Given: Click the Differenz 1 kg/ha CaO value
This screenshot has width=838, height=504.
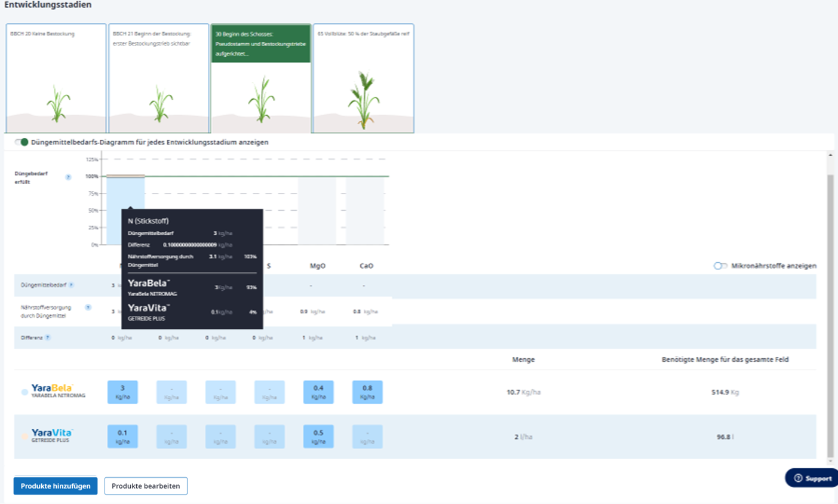Looking at the screenshot, I should (x=365, y=338).
